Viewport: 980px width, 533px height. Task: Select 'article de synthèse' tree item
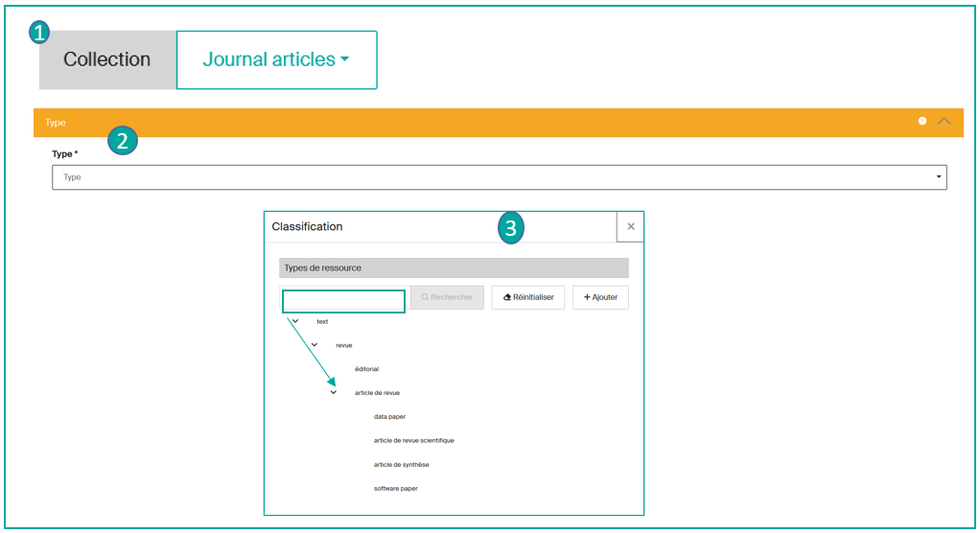point(401,464)
